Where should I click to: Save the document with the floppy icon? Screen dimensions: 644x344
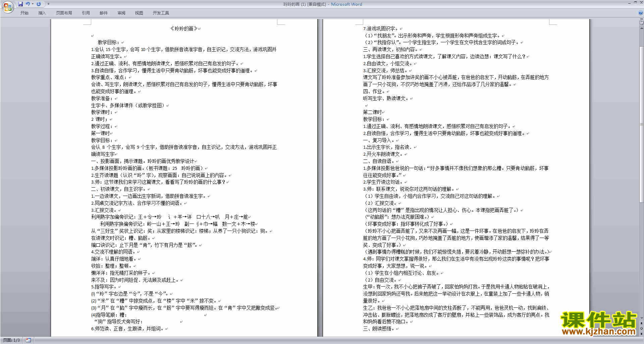(20, 4)
